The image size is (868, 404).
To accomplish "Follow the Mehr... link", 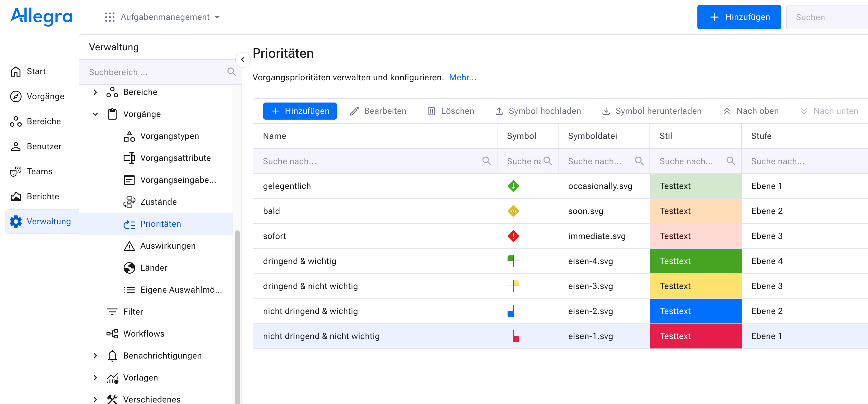I will click(463, 78).
